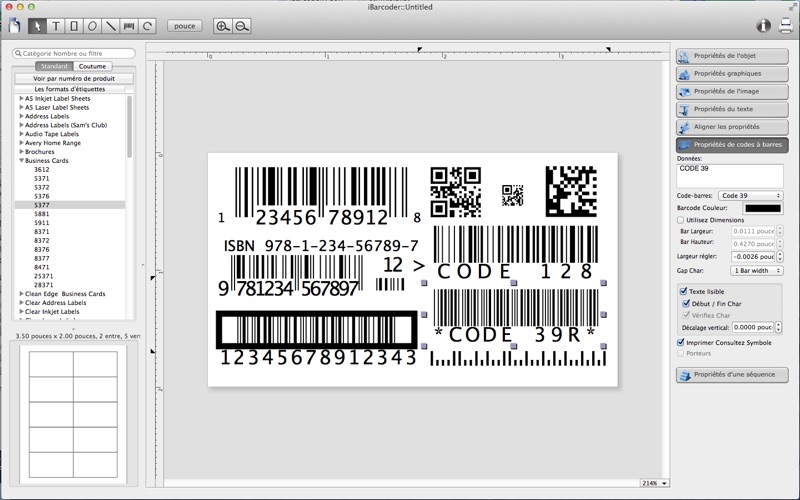Expand Clear Address Labels

point(21,303)
